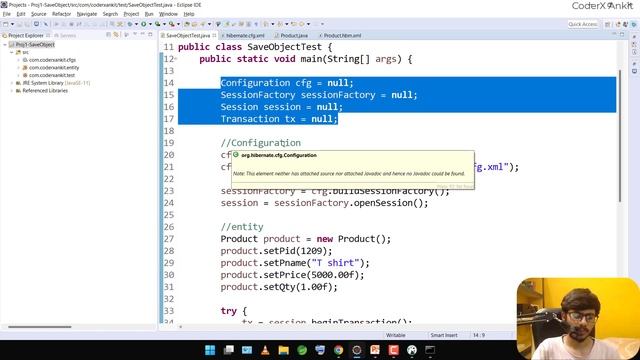Open the Mail app icon on taskbar
640x360 pixels.
[247, 350]
